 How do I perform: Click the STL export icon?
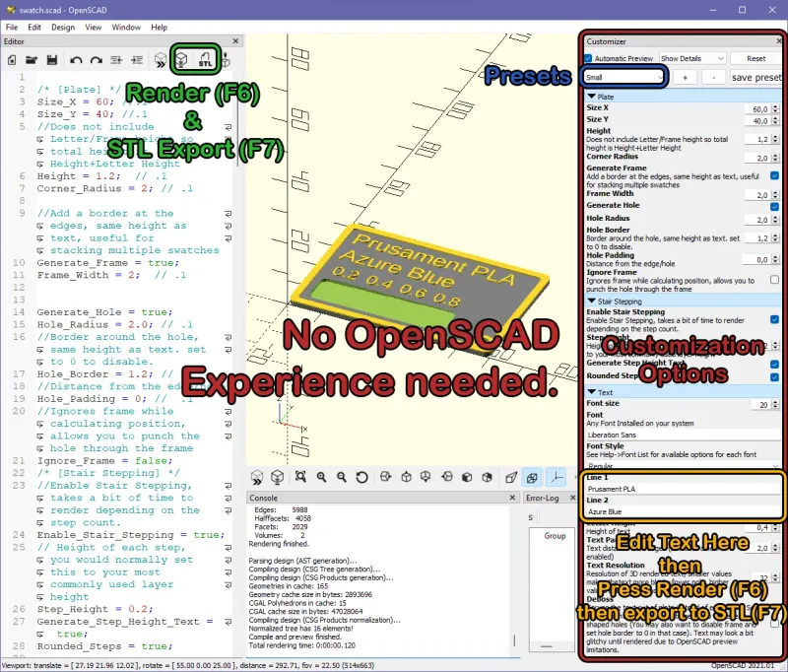point(205,60)
